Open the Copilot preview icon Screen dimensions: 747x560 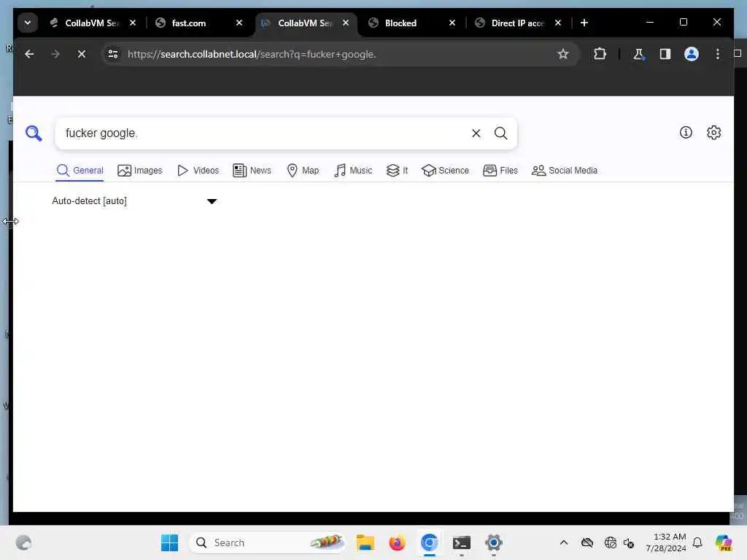pyautogui.click(x=724, y=542)
